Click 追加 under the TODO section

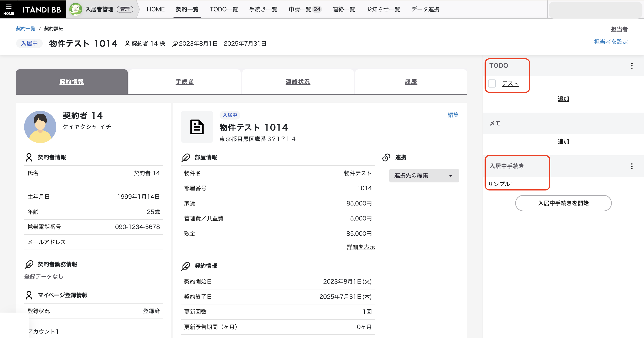click(563, 99)
